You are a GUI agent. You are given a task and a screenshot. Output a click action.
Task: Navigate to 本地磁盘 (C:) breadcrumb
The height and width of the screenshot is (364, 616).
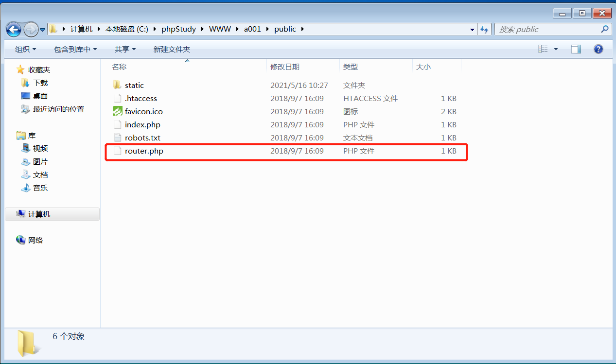coord(127,29)
